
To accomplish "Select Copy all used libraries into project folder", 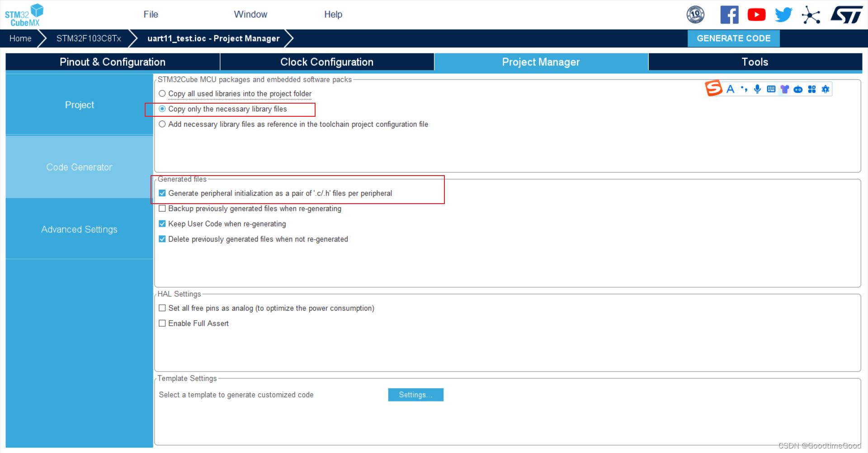I will 162,94.
